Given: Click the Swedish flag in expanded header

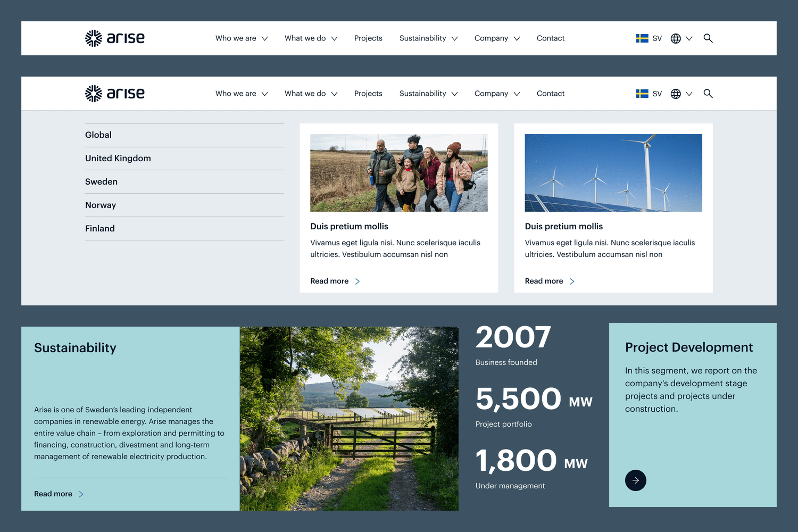Looking at the screenshot, I should [642, 94].
